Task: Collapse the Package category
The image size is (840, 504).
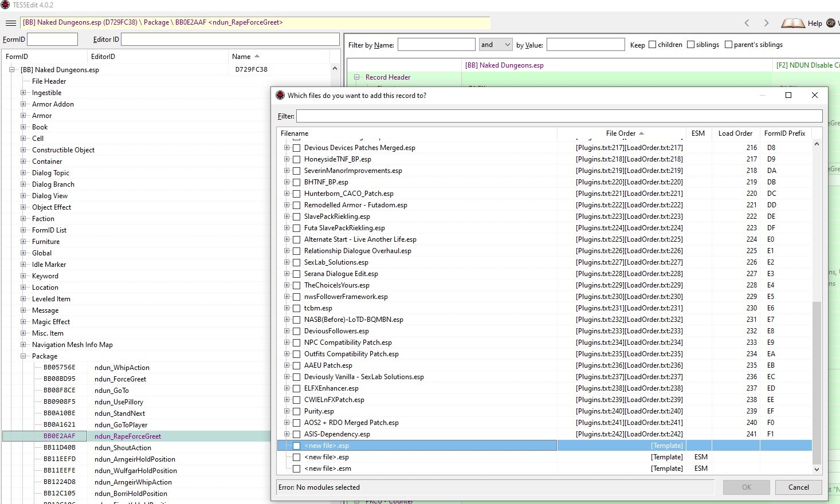Action: coord(23,356)
